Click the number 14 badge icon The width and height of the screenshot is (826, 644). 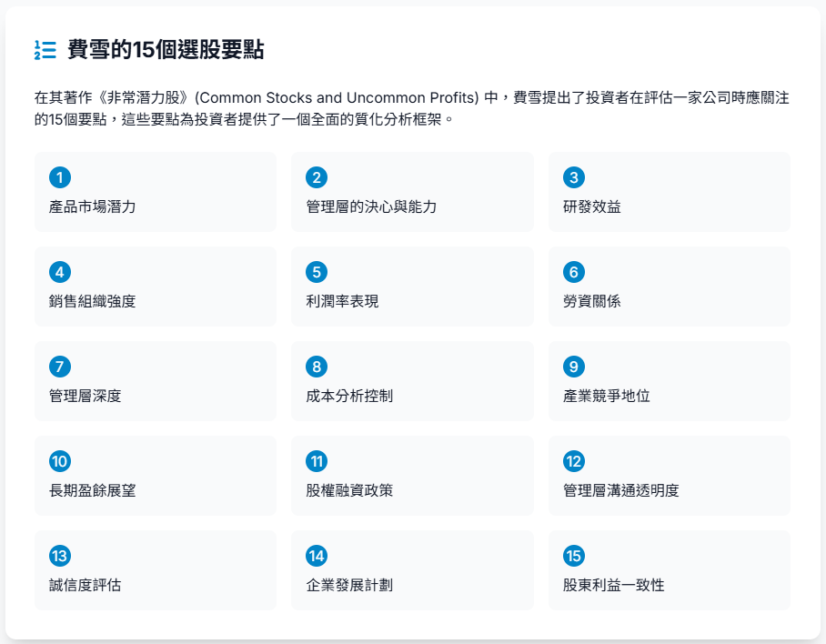tap(317, 556)
